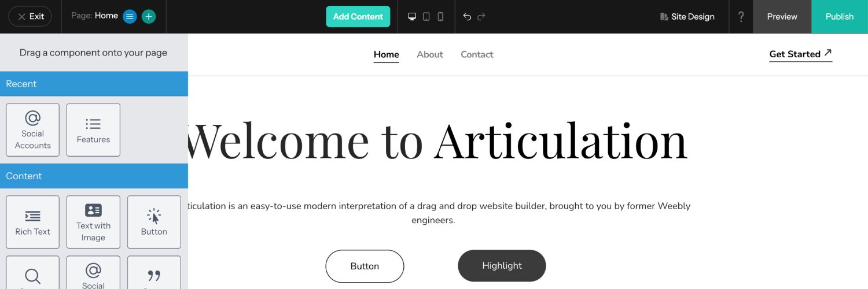Switch to tablet view icon
This screenshot has height=289, width=868.
(x=426, y=17)
